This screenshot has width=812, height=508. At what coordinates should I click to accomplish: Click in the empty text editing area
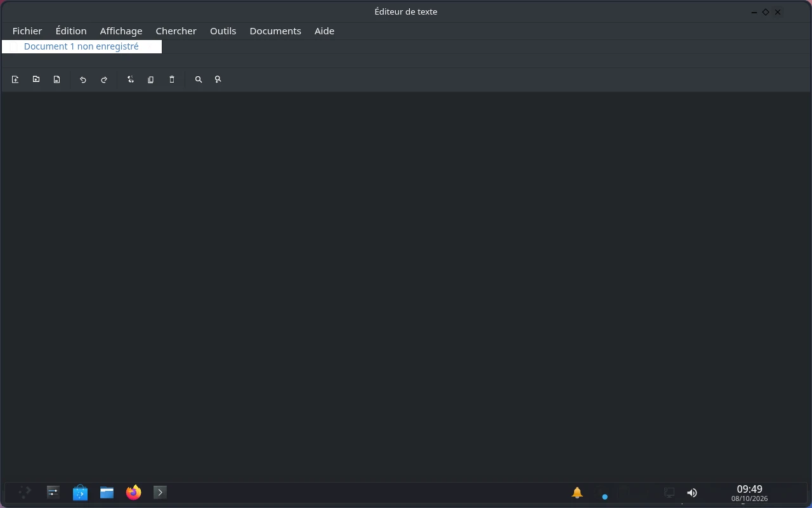click(x=406, y=286)
